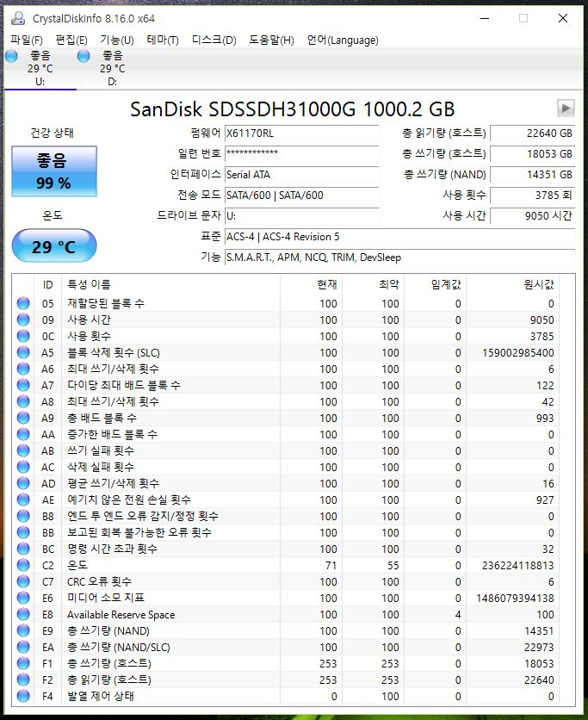The width and height of the screenshot is (588, 720).
Task: Click the status orb for ID A5
Action: [23, 352]
